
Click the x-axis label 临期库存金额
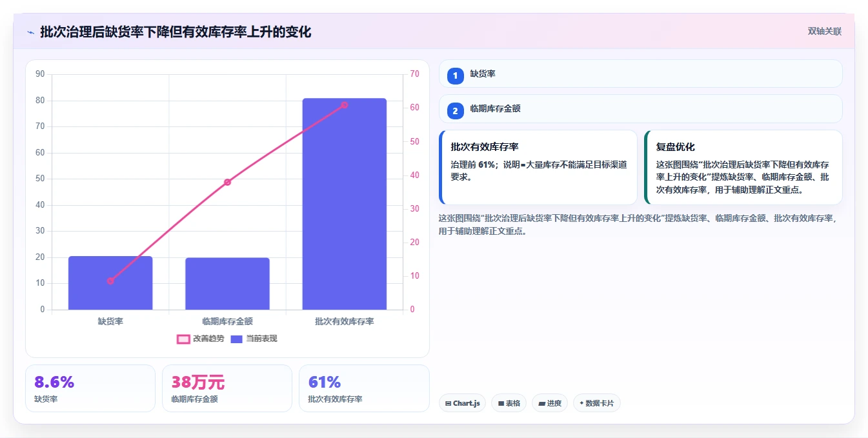227,321
